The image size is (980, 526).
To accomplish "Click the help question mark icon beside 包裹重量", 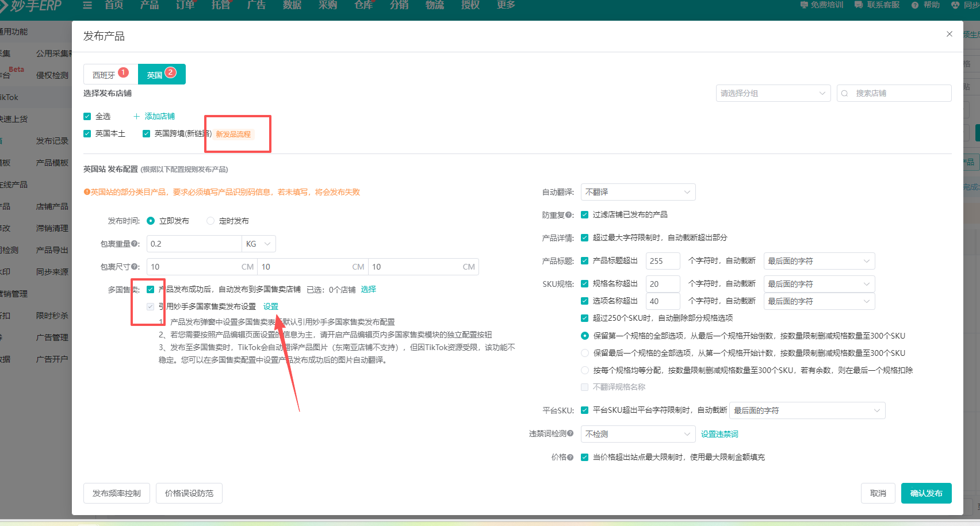I will pyautogui.click(x=135, y=244).
